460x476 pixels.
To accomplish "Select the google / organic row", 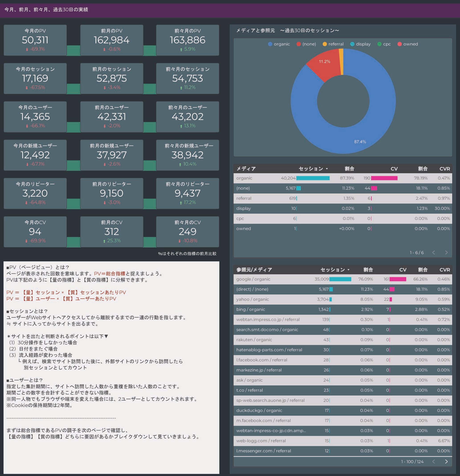I will pyautogui.click(x=253, y=279).
